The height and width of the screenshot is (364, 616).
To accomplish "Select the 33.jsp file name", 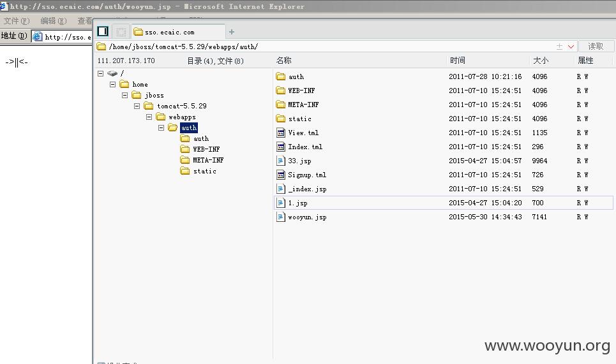I will tap(300, 161).
